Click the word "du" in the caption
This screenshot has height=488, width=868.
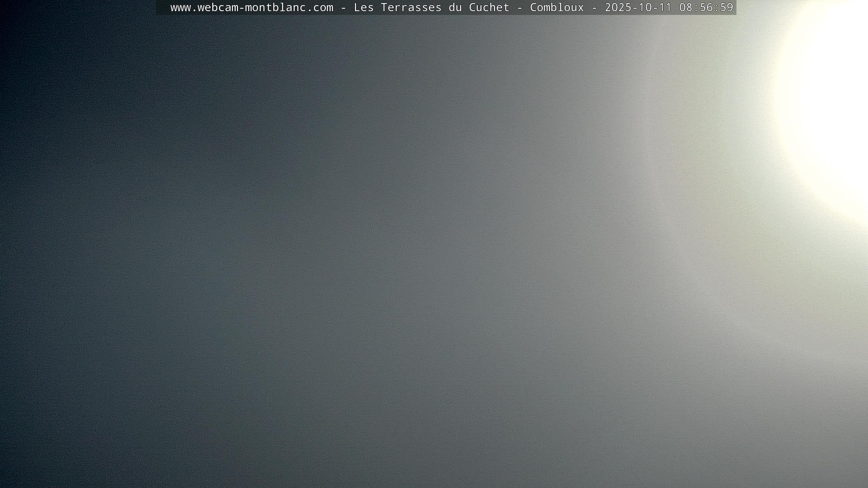(x=455, y=7)
